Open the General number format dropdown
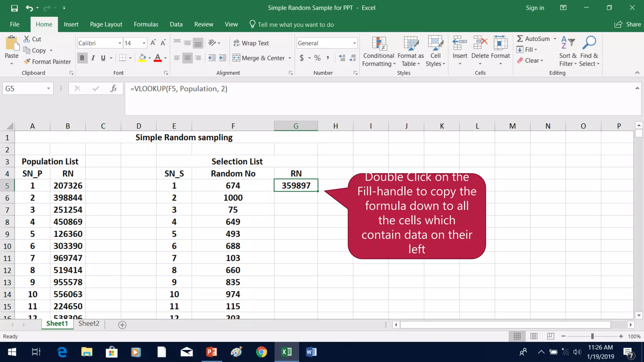The image size is (644, 362). pos(354,43)
